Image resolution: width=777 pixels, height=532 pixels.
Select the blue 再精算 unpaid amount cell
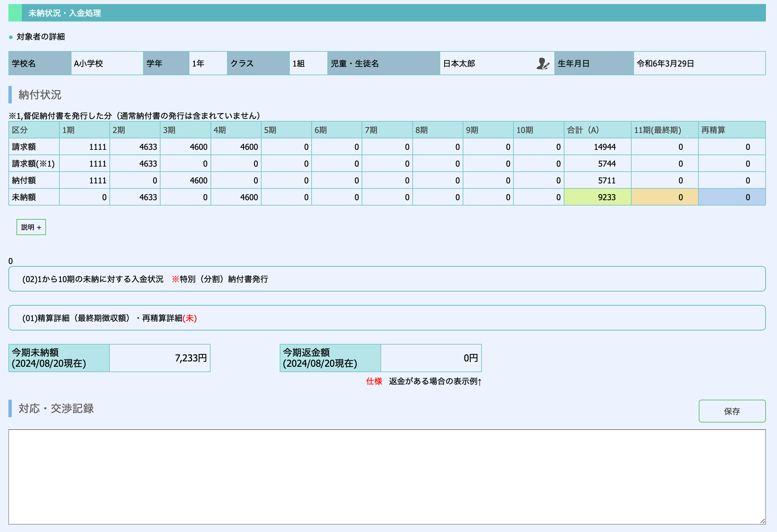click(x=732, y=197)
